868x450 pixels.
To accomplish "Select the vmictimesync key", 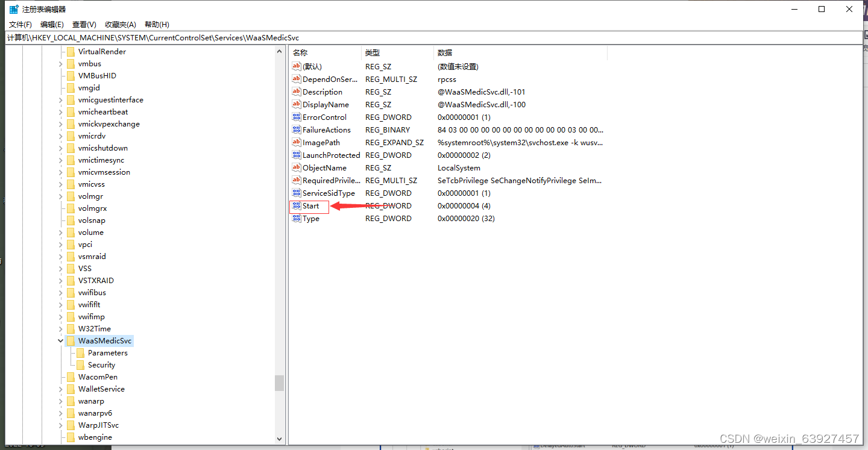I will click(x=101, y=160).
